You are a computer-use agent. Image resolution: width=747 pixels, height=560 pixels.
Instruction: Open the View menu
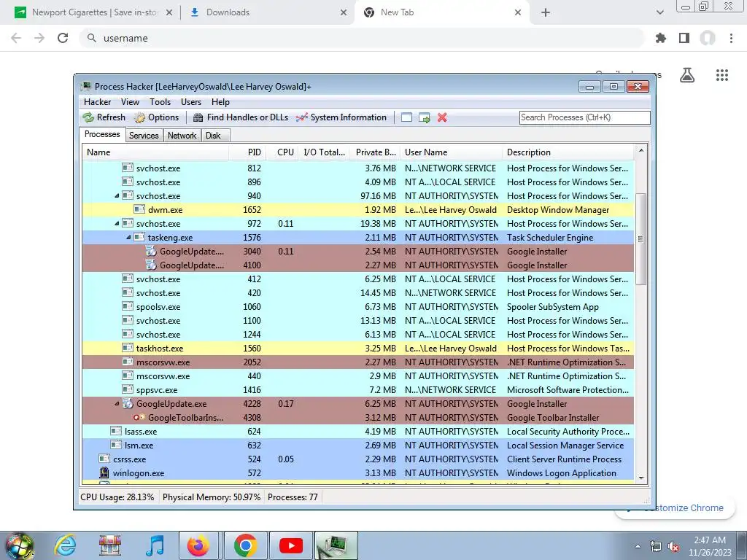(130, 102)
